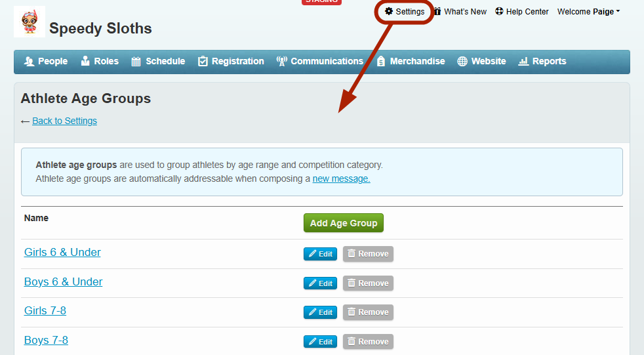
Task: Click the Name column header
Action: [36, 218]
